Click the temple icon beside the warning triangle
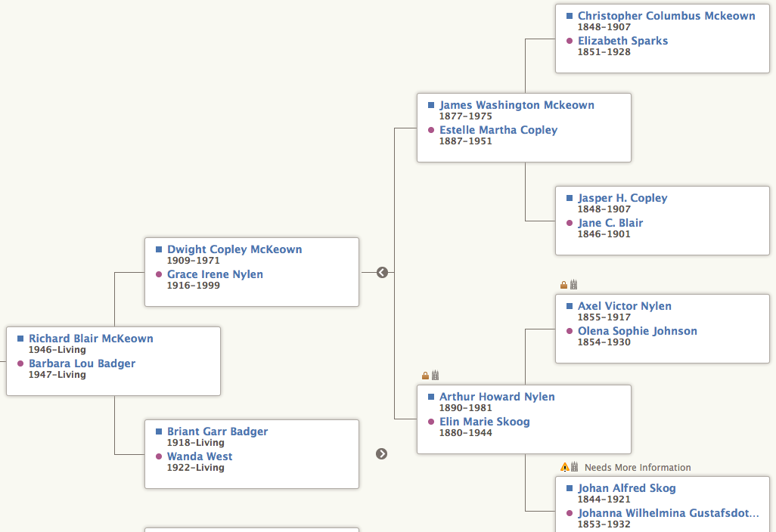The height and width of the screenshot is (532, 776). point(575,467)
